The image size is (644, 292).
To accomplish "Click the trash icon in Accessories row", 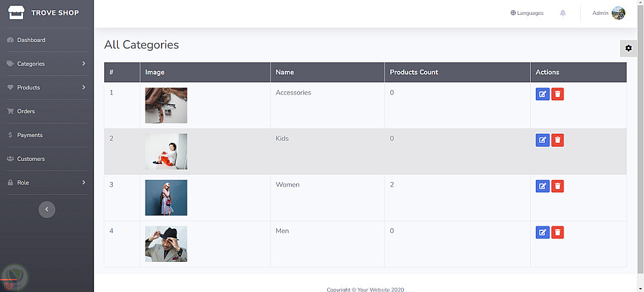I will point(558,95).
